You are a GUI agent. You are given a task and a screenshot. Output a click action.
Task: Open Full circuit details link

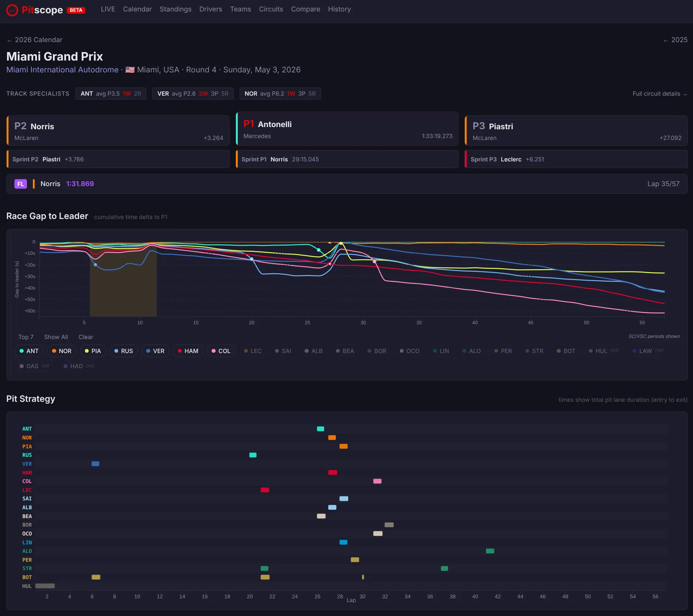(660, 94)
